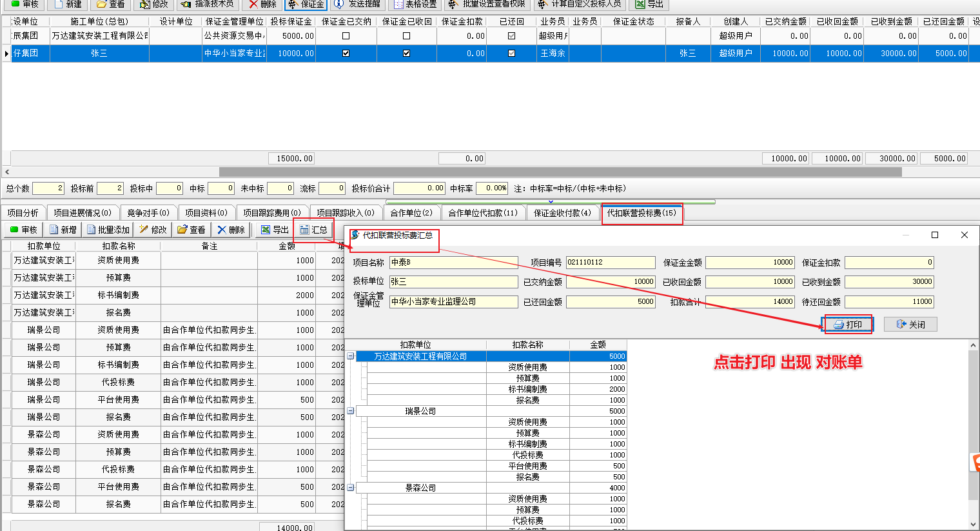Image resolution: width=980 pixels, height=531 pixels.
Task: Click the 保证金 toolbar button
Action: 306,4
